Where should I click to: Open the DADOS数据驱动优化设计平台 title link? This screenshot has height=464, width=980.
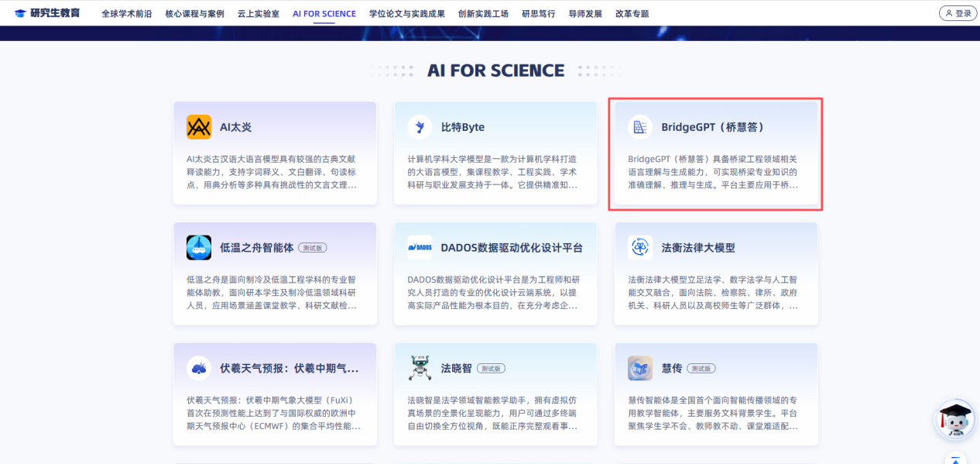point(512,248)
